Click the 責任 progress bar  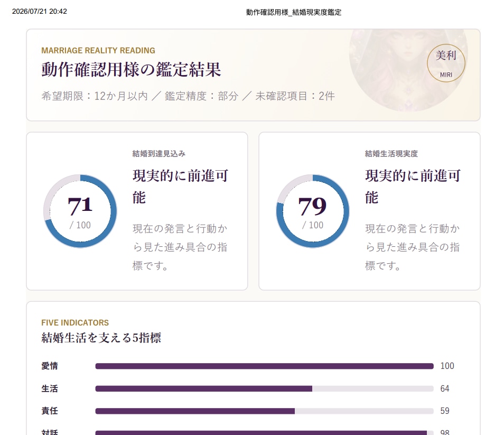coord(264,411)
